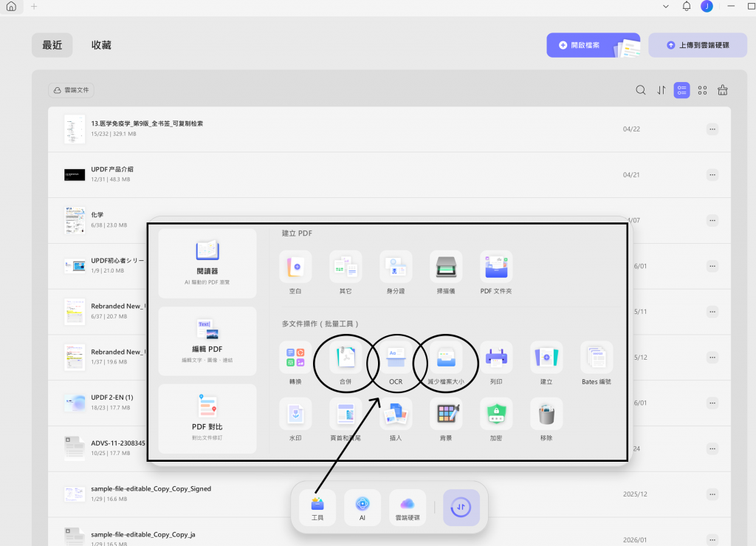
Task: Open more options for 13.医学免疫学 file
Action: click(x=712, y=129)
